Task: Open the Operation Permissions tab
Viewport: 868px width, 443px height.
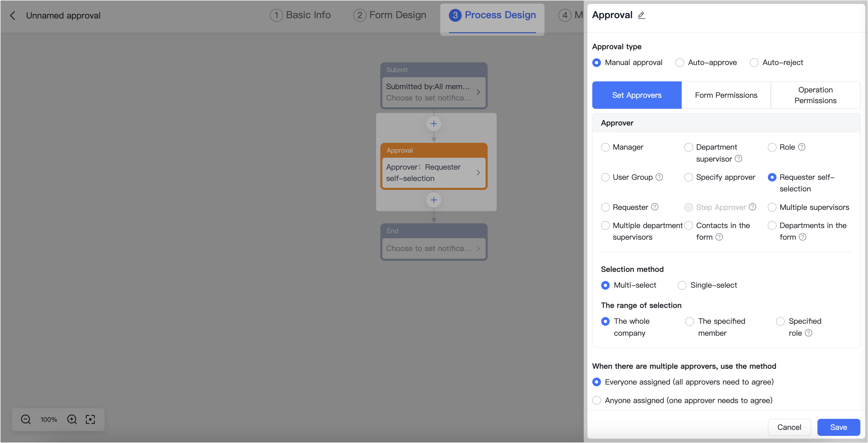Action: click(x=815, y=95)
